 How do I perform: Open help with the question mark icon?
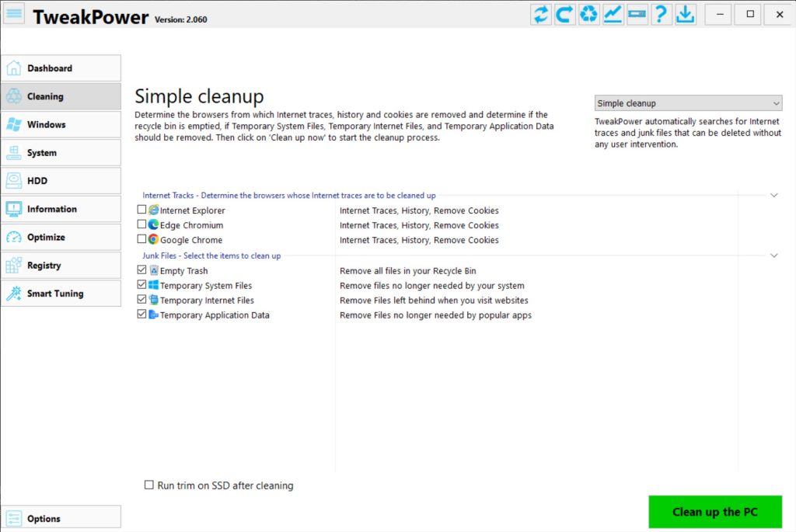(661, 14)
